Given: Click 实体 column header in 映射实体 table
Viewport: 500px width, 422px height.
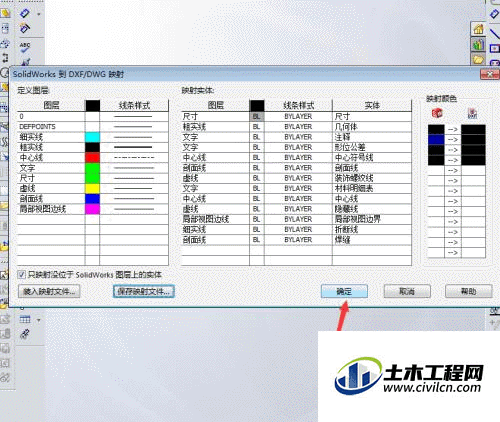Looking at the screenshot, I should coord(372,105).
